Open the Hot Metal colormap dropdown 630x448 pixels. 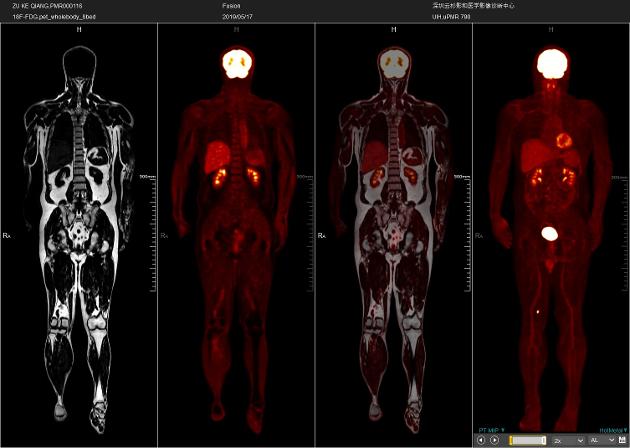[612, 429]
